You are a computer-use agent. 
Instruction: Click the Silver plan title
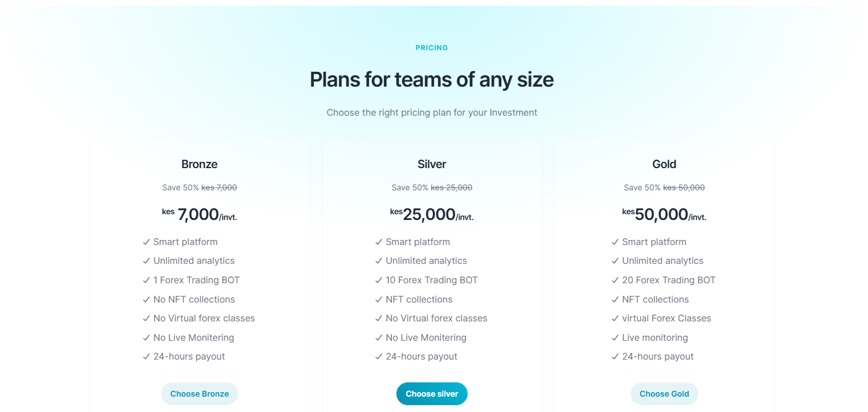coord(432,164)
